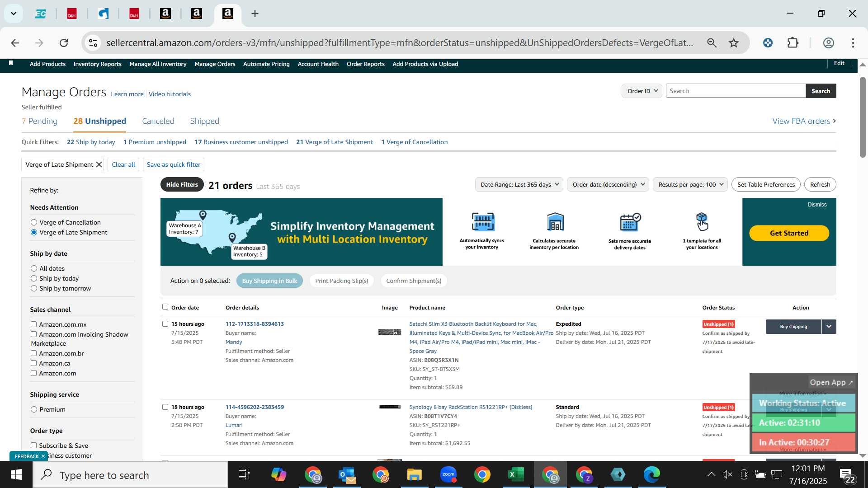Click the muted volume tray icon
Screen dimensions: 868x488
tap(727, 474)
